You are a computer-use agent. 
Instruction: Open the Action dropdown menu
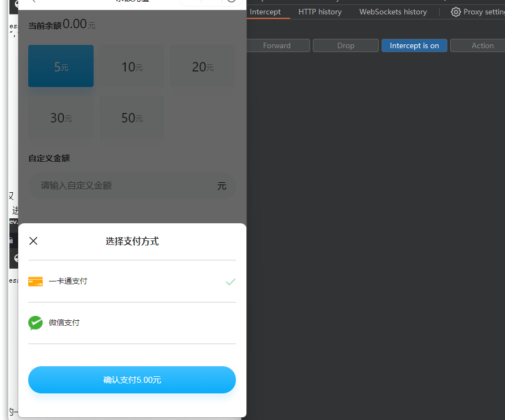tap(482, 45)
